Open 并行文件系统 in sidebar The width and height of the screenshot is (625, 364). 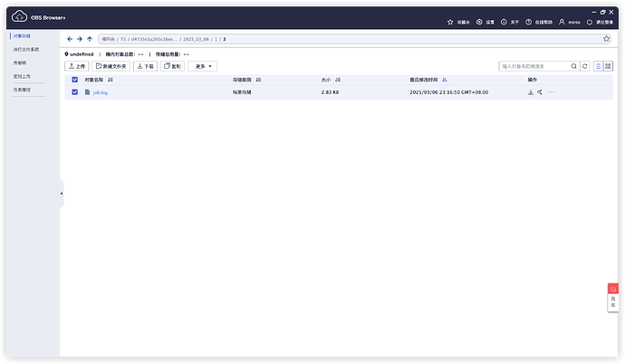point(25,49)
